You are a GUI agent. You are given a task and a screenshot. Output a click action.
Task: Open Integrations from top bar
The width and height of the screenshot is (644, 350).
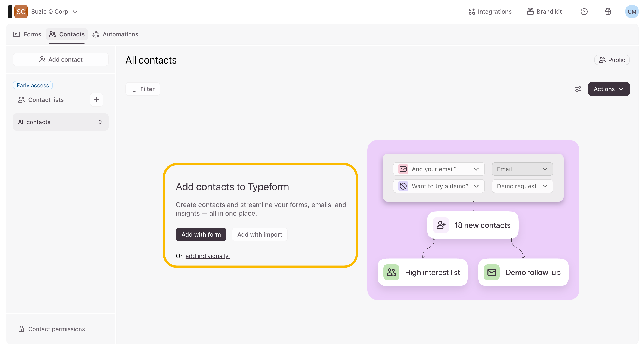[490, 12]
